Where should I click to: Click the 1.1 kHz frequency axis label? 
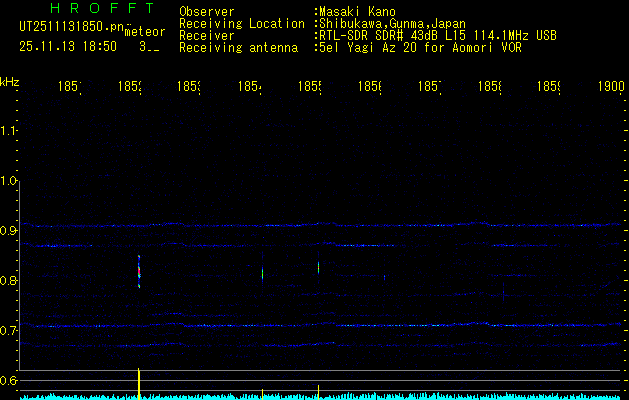tap(10, 130)
